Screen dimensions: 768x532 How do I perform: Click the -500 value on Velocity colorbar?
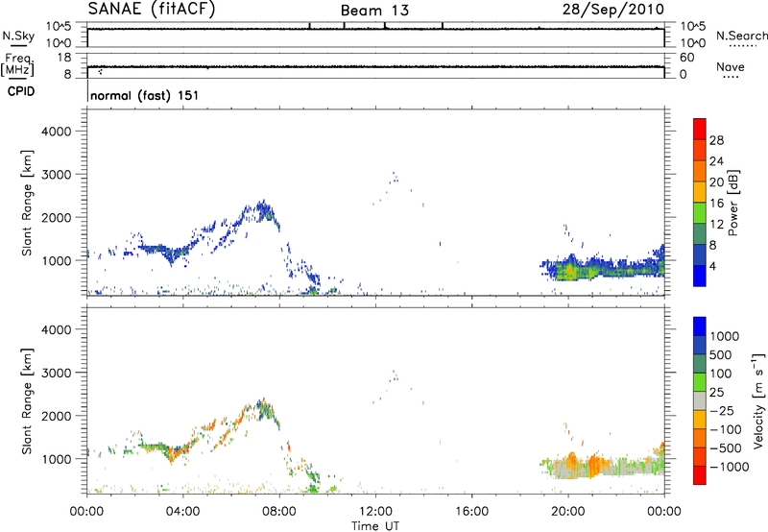(x=726, y=448)
